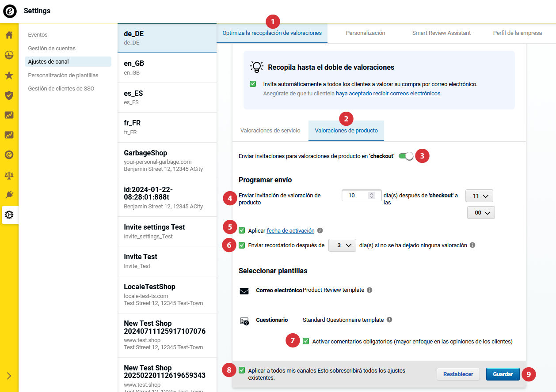The height and width of the screenshot is (392, 556).
Task: Toggle off product review invitations at checkout
Action: tap(406, 156)
